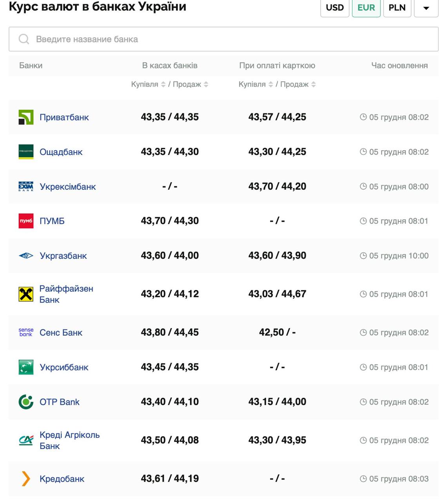Viewport: 448px width, 502px height.
Task: Click the Oschadbank logo icon
Action: pyautogui.click(x=26, y=152)
